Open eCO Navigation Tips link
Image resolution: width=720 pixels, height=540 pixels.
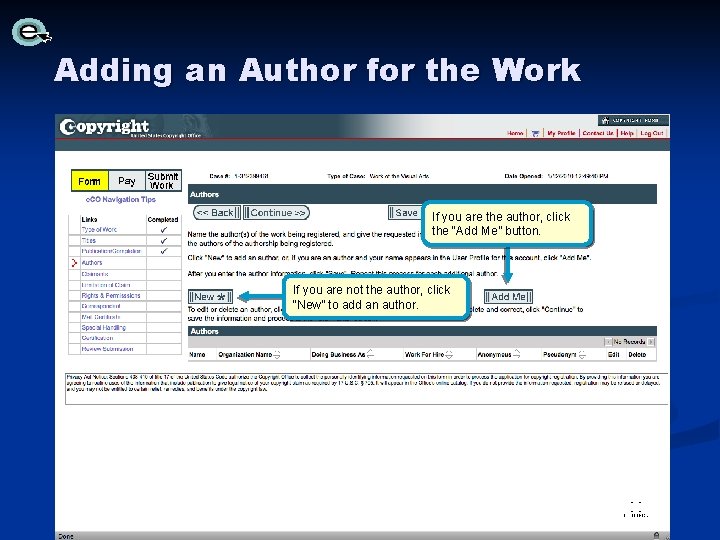[121, 199]
